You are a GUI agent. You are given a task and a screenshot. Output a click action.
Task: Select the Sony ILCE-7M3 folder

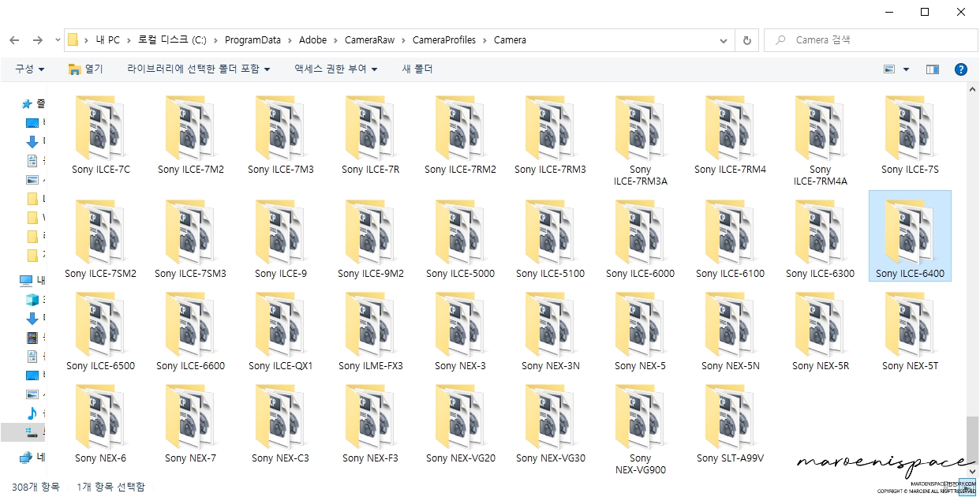280,134
